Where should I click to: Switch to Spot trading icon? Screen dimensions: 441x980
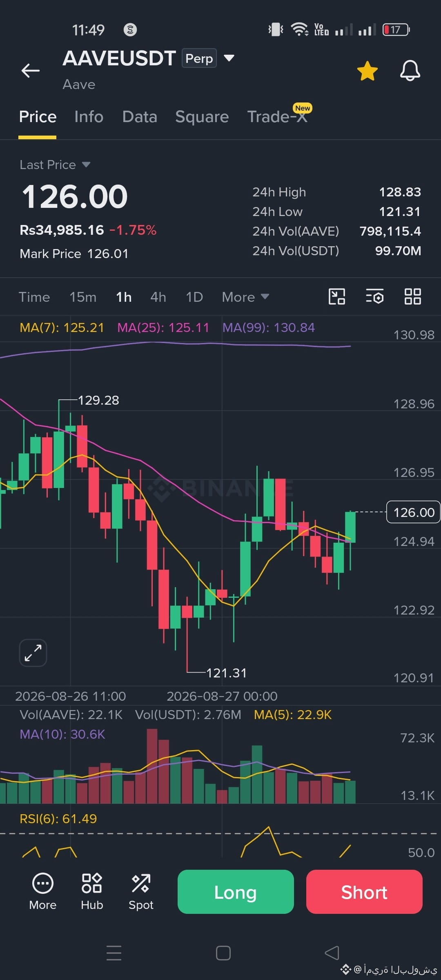pos(141,892)
